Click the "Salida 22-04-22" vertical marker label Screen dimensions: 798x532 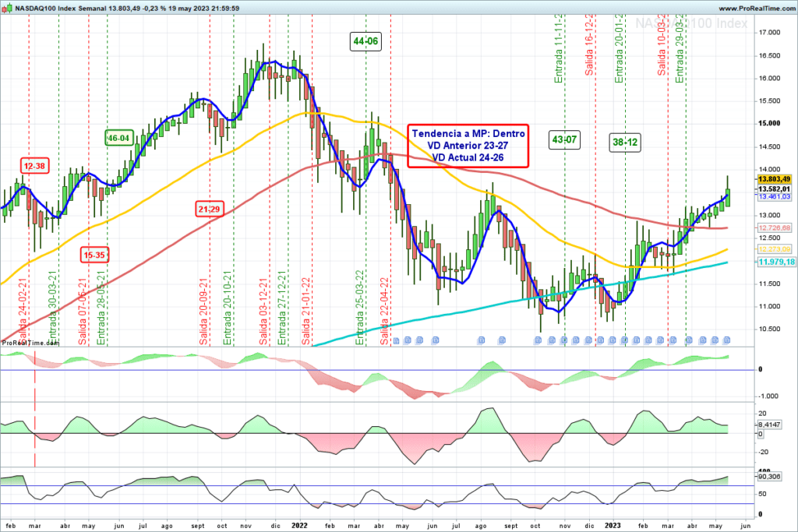(384, 311)
